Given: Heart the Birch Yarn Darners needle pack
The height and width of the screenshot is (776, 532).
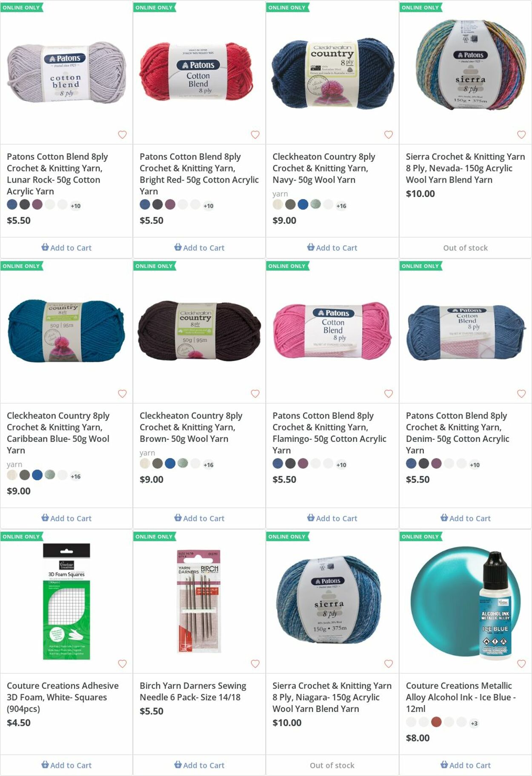Looking at the screenshot, I should click(255, 663).
